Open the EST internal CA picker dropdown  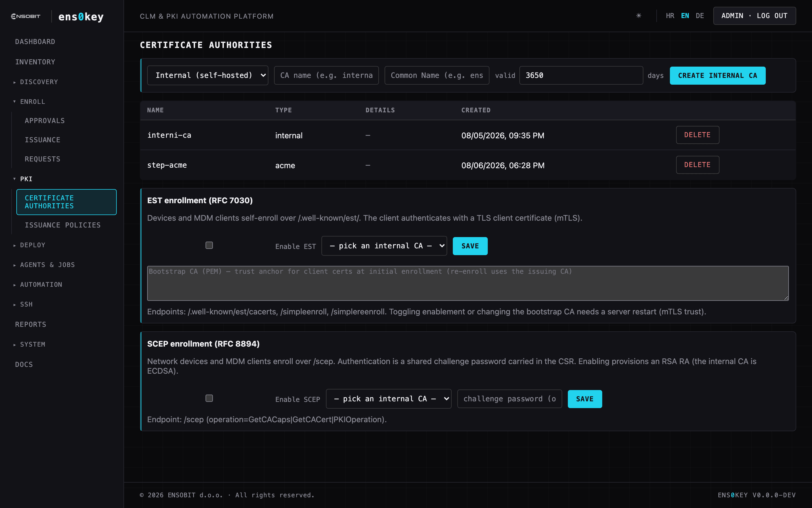384,246
